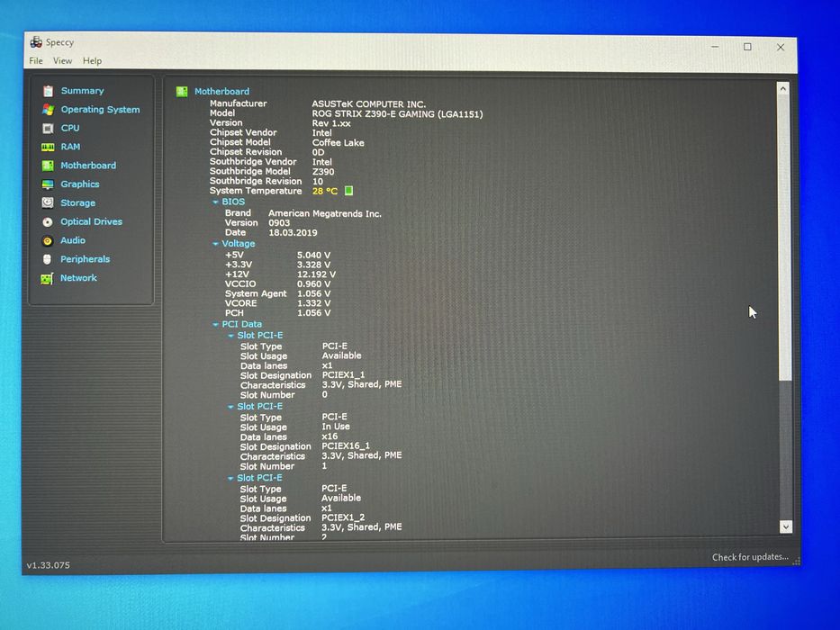The width and height of the screenshot is (840, 630).
Task: Click the Peripherals mouse icon
Action: point(47,259)
